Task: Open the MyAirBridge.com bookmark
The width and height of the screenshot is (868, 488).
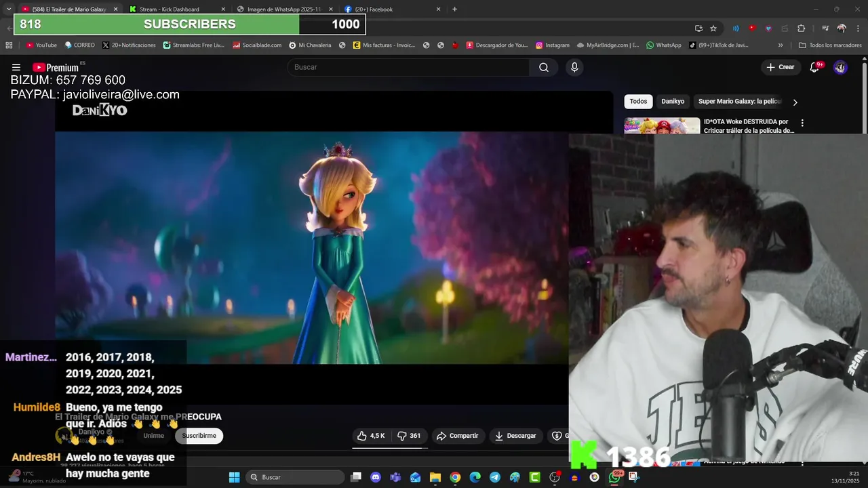Action: (x=608, y=45)
